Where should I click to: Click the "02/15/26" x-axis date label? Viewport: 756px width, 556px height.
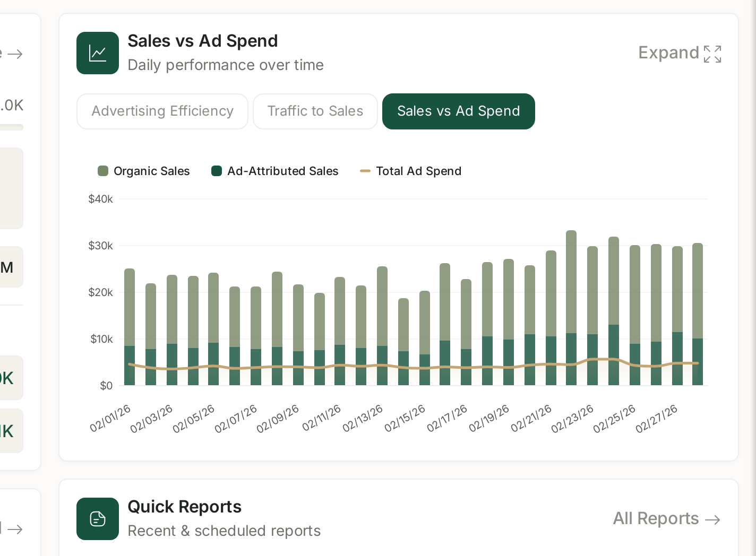pos(406,419)
